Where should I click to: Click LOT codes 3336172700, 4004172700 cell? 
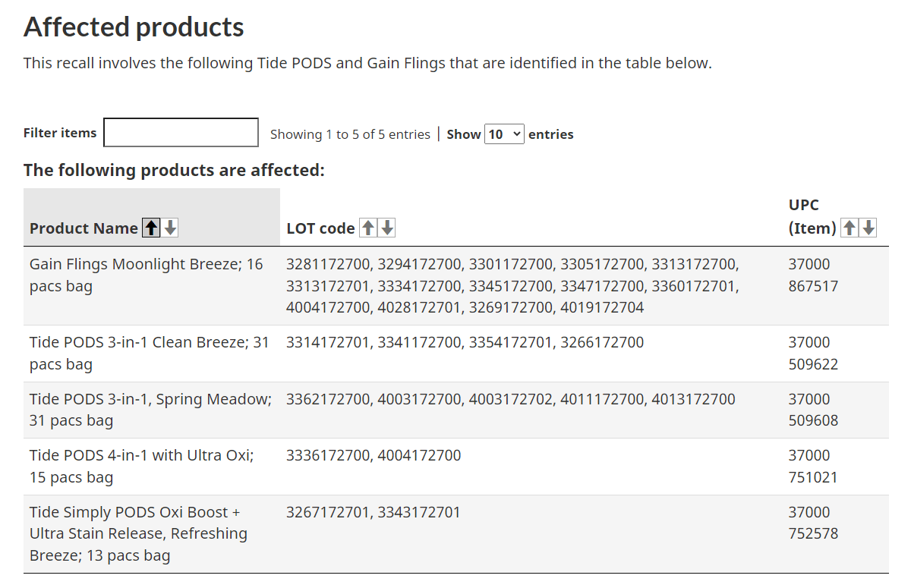coord(374,456)
